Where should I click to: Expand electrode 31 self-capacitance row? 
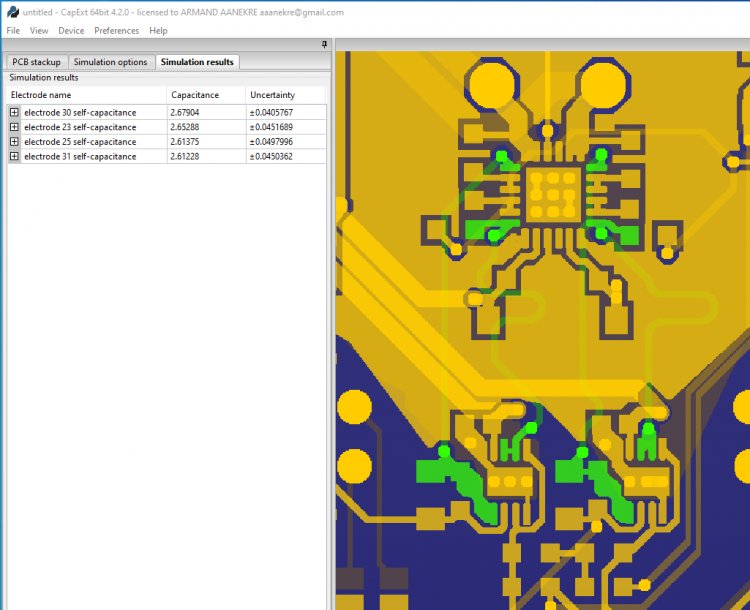14,156
